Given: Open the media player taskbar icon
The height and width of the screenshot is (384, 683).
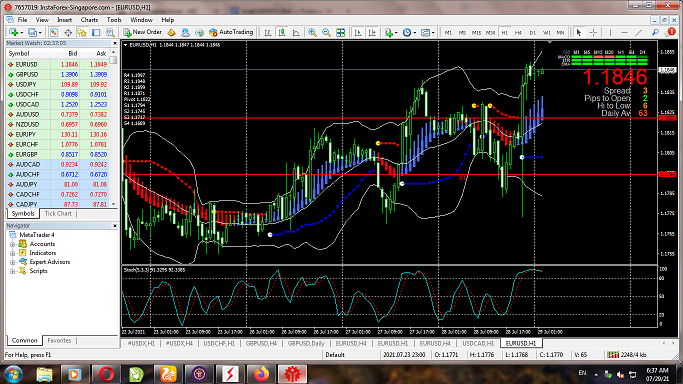Looking at the screenshot, I should [74, 374].
